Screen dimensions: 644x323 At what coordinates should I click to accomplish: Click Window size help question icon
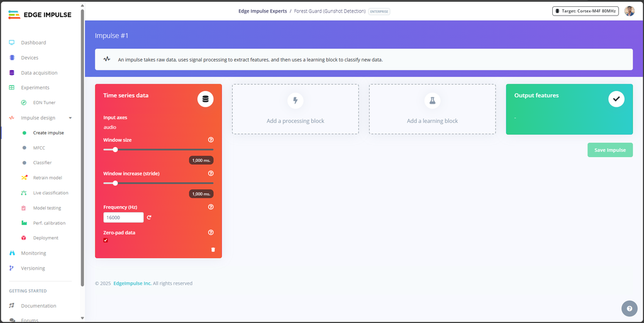point(211,140)
